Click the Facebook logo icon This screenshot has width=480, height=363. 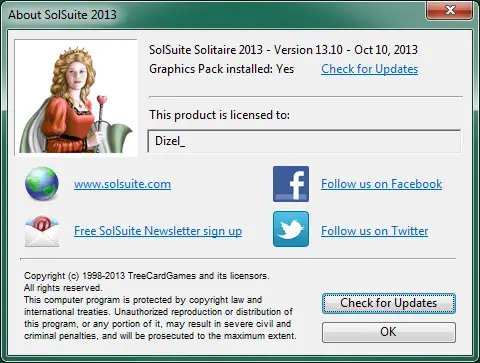291,184
